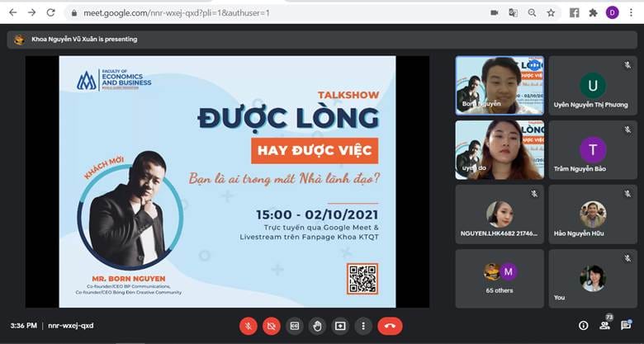Turn on the camera
The image size is (644, 344).
[x=272, y=326]
